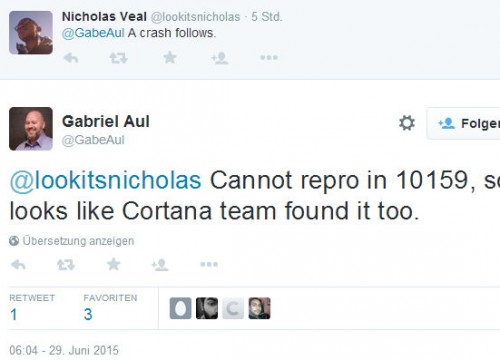The width and height of the screenshot is (500, 360).
Task: Star Gabriel Aul's tweet as favorite
Action: (x=114, y=264)
